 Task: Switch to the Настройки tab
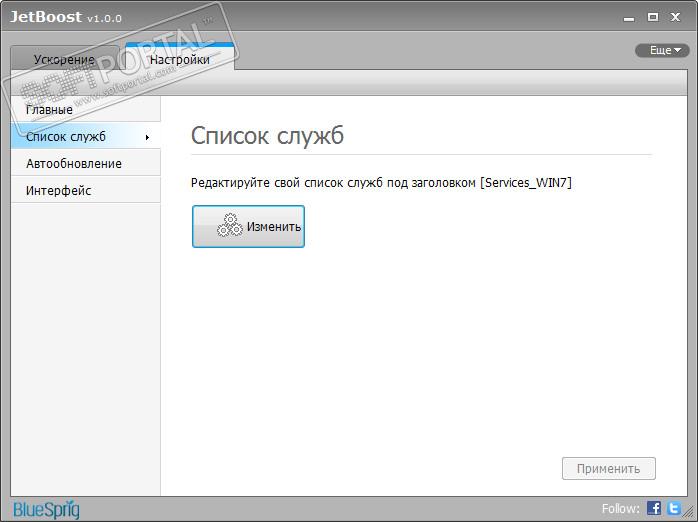[179, 58]
